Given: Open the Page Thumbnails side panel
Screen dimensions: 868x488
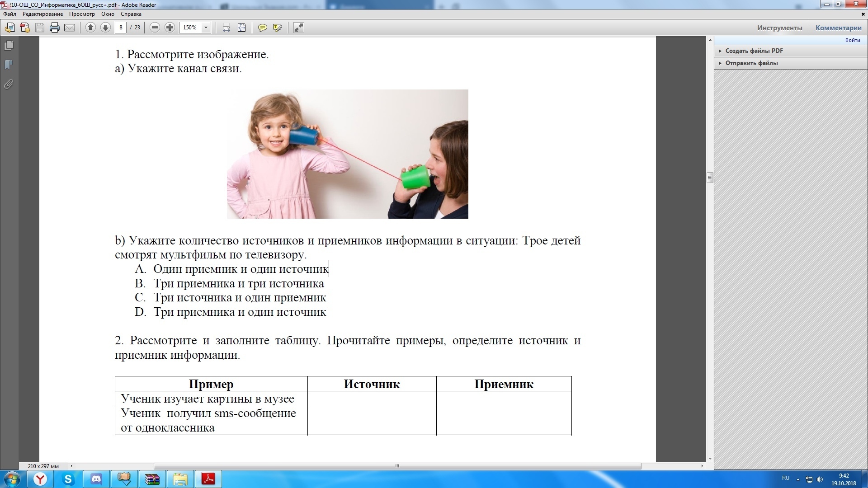Looking at the screenshot, I should tap(9, 46).
